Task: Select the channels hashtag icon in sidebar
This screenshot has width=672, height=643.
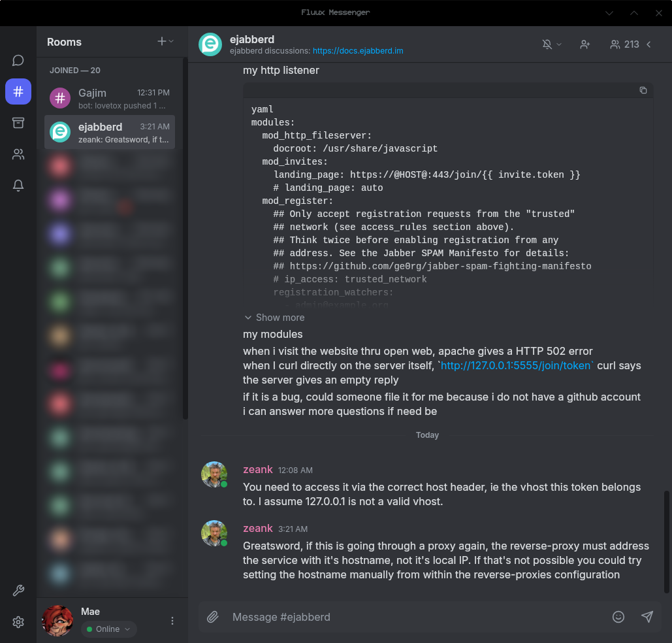Action: (18, 91)
